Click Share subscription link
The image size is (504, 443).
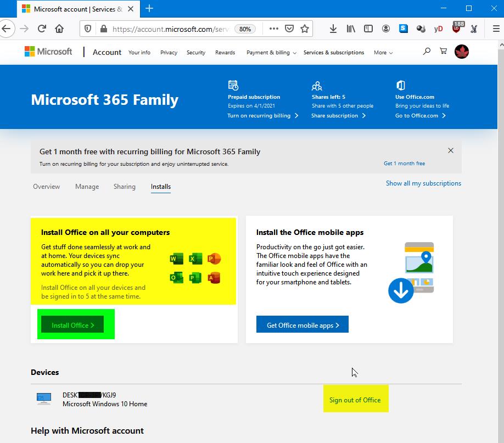click(x=338, y=115)
